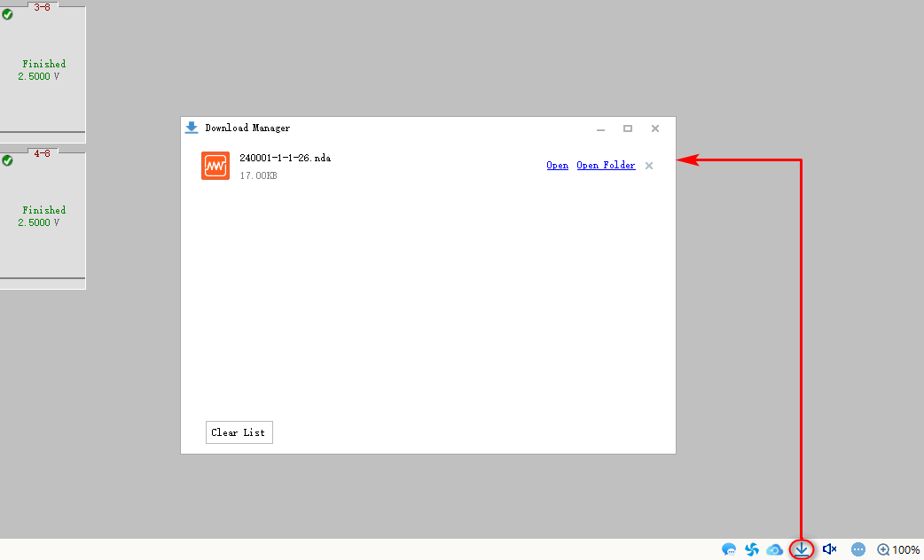The image size is (924, 560).
Task: Click green check icon on channel 4-8
Action: [8, 160]
